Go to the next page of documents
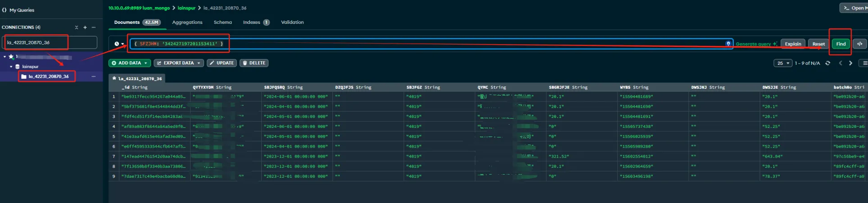868x203 pixels. 850,63
